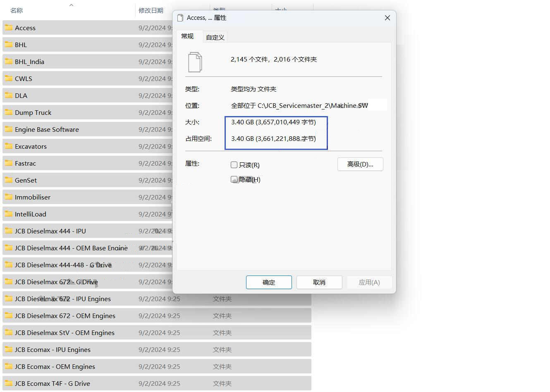Click the 修改日期 column header
The width and height of the screenshot is (550, 392).
point(151,10)
